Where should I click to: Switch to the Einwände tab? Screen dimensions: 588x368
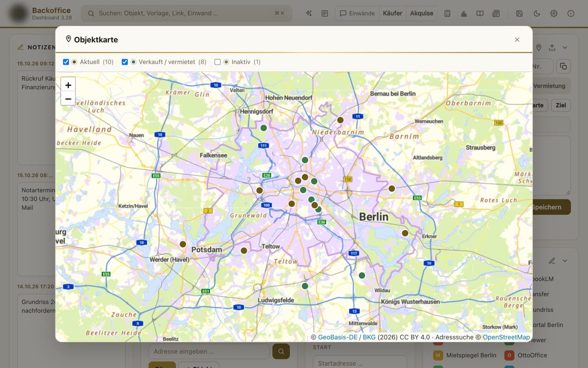(x=357, y=13)
